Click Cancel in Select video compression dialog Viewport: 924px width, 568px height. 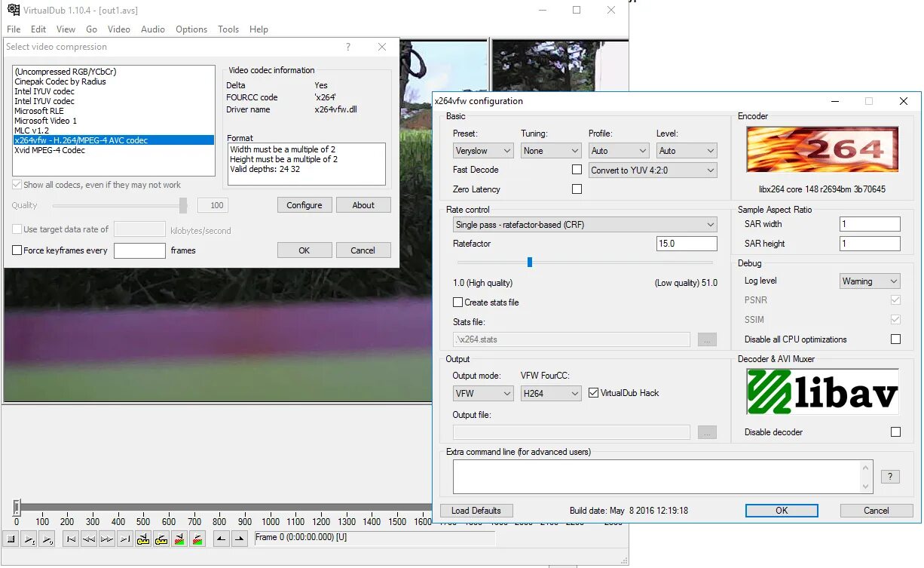click(363, 250)
